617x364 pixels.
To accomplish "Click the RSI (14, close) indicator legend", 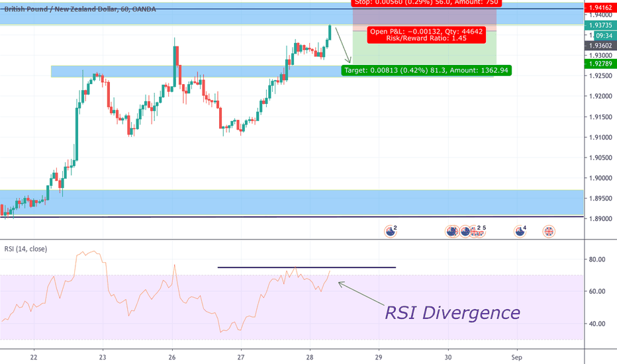I will point(26,249).
